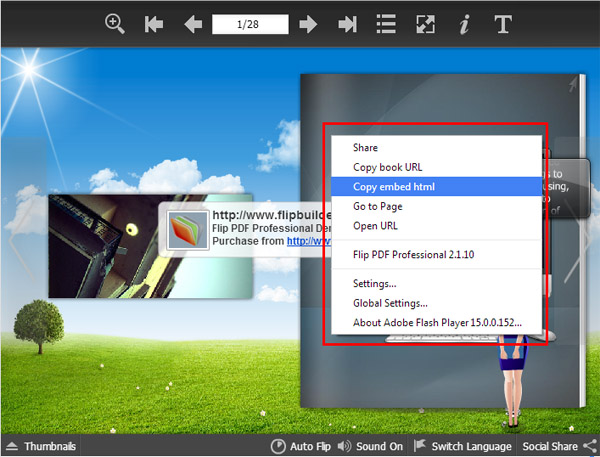Open Global Settings... menu entry
This screenshot has height=457, width=600.
click(x=437, y=303)
